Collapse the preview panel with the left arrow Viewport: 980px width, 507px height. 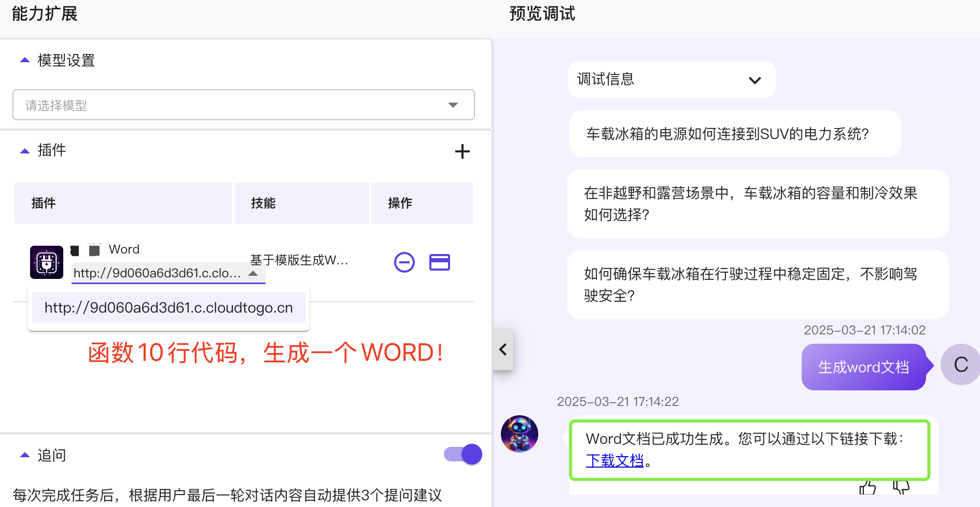[x=502, y=349]
